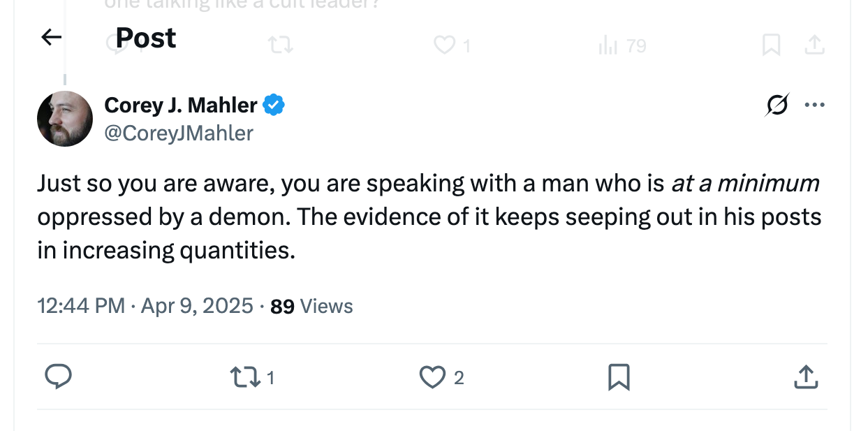View the 89 Views count details
The width and height of the screenshot is (868, 431).
point(311,306)
